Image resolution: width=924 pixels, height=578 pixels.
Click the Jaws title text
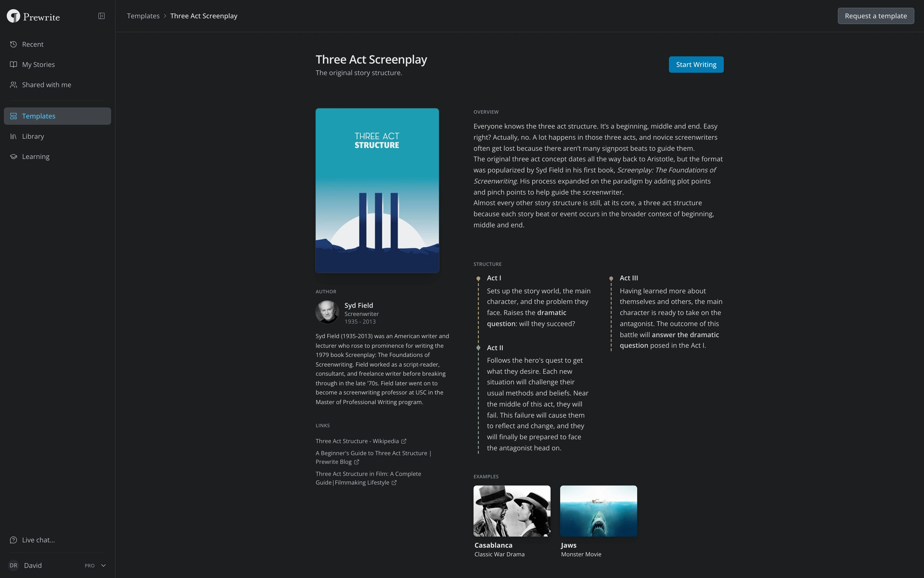click(x=569, y=545)
